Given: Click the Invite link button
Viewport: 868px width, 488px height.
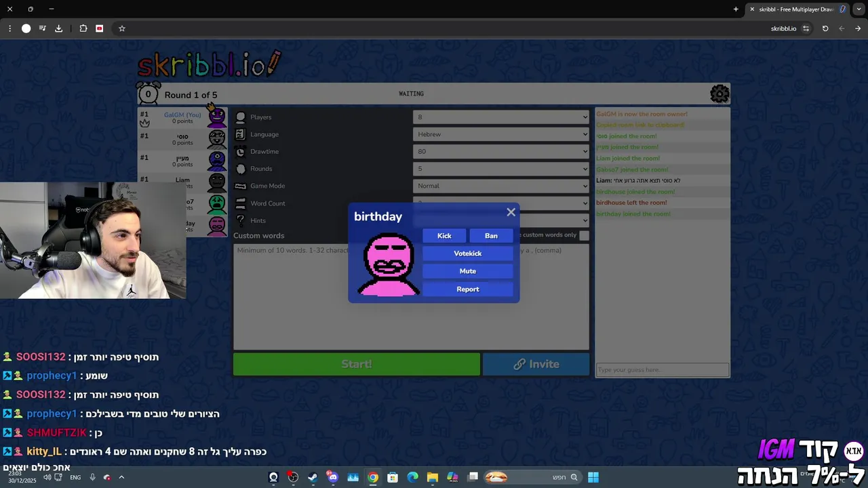Looking at the screenshot, I should (x=536, y=364).
